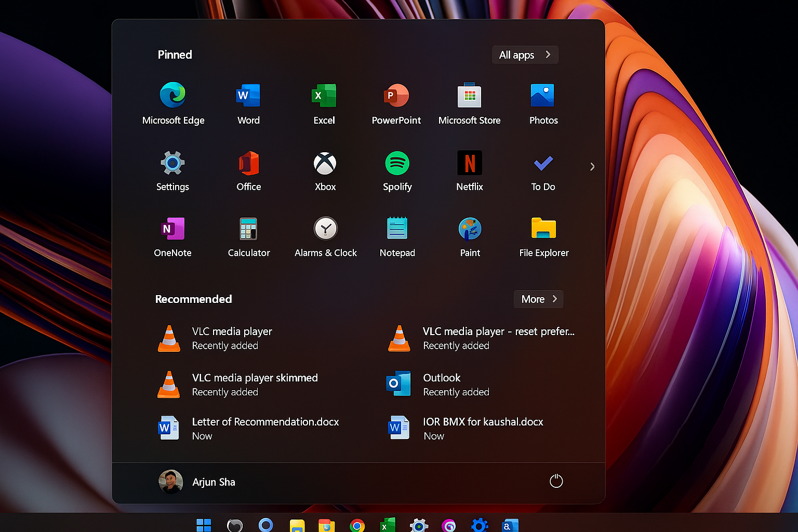Image resolution: width=798 pixels, height=532 pixels.
Task: Expand the All apps list
Action: point(525,55)
